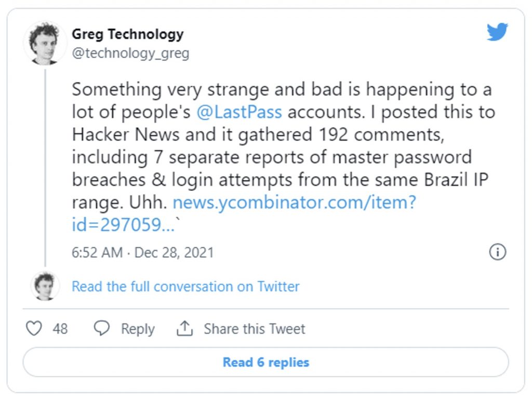
Task: Click the tweet body text about master password breaches
Action: point(272,157)
